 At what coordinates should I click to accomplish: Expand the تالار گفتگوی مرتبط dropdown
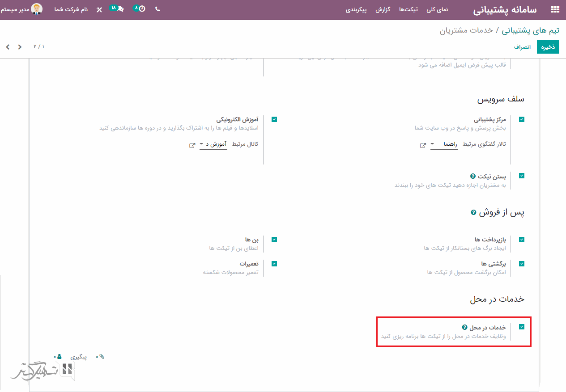pos(444,144)
